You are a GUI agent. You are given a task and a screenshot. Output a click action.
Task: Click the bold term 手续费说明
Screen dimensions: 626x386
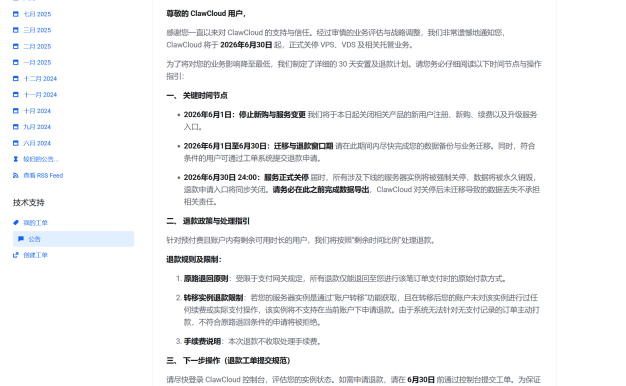coord(202,342)
